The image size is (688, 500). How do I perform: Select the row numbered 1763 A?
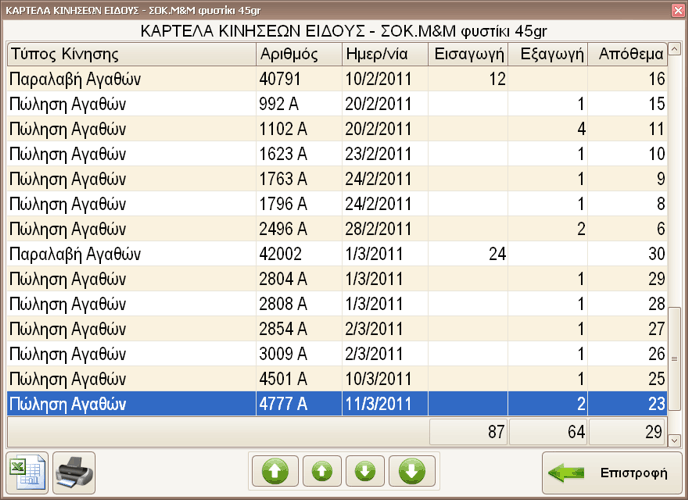[x=337, y=179]
